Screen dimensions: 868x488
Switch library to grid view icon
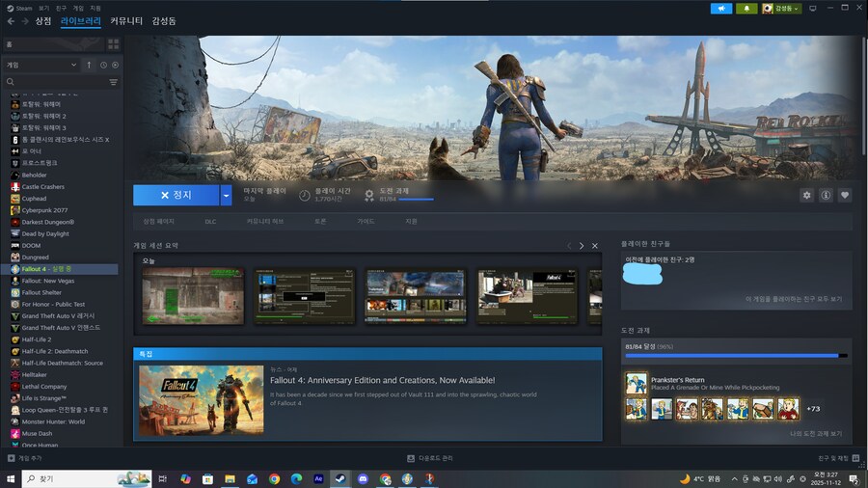113,44
